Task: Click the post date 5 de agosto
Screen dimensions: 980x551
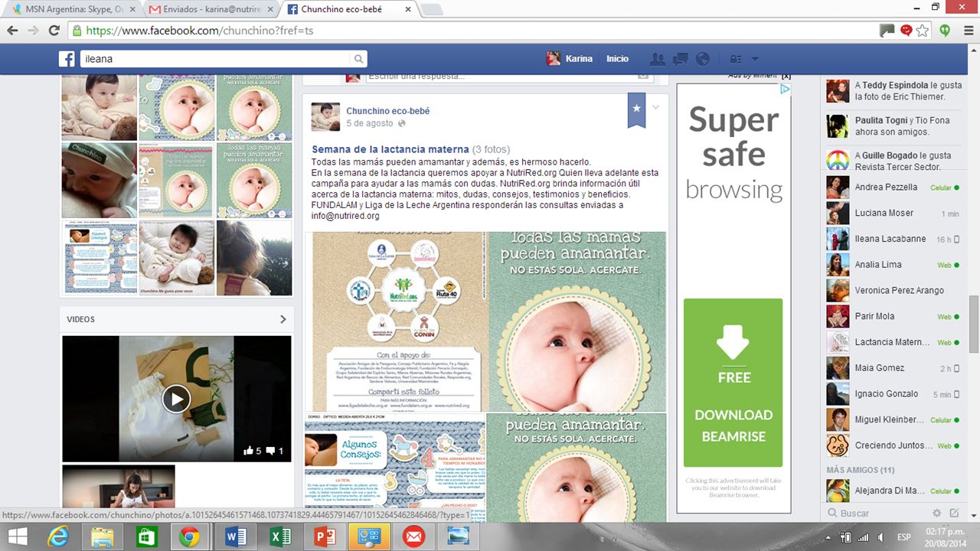Action: pyautogui.click(x=369, y=123)
